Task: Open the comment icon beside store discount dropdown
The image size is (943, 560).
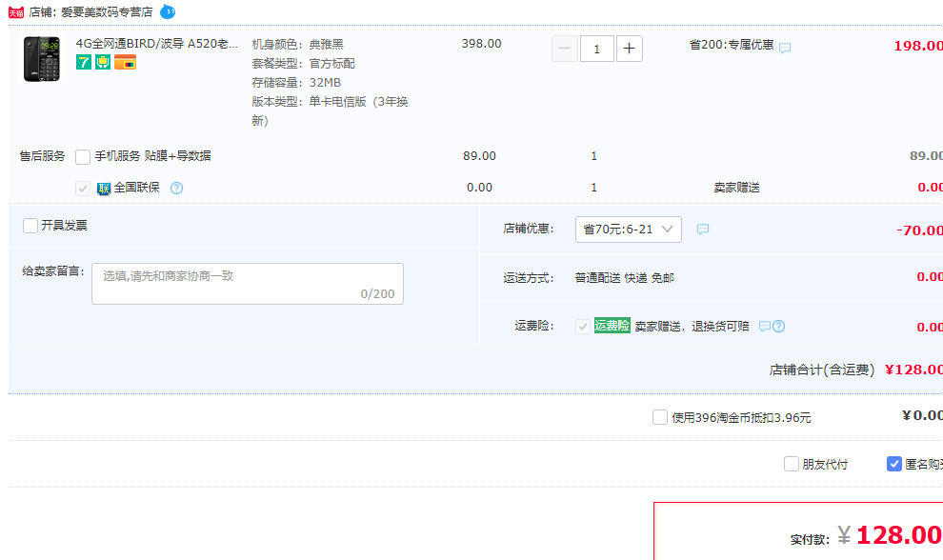Action: point(702,229)
